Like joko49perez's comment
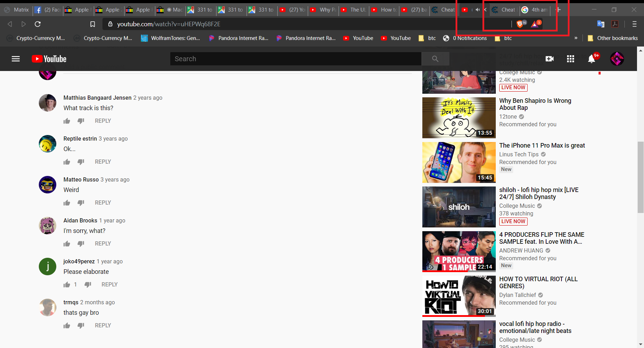The width and height of the screenshot is (644, 348). coord(67,285)
